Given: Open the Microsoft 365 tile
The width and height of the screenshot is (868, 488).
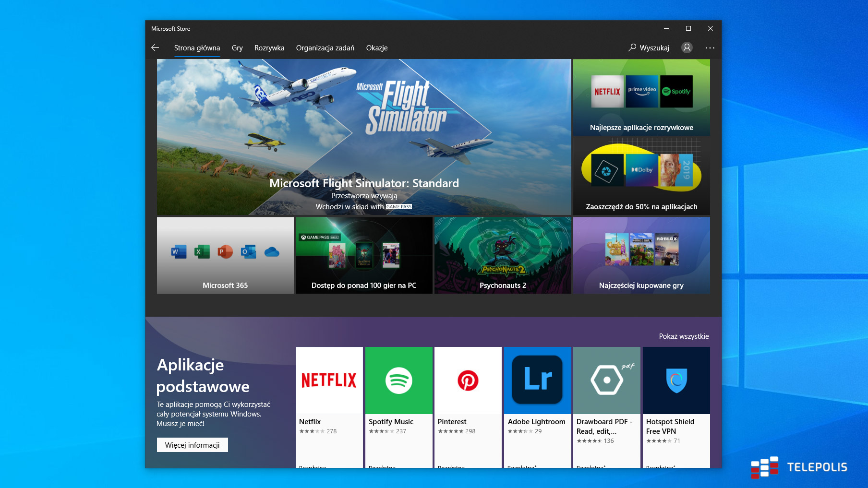Looking at the screenshot, I should click(225, 255).
